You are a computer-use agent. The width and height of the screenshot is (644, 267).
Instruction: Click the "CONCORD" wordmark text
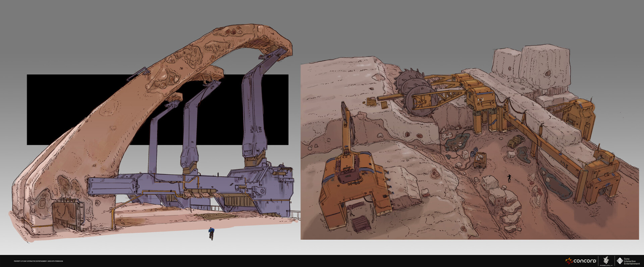(x=585, y=261)
